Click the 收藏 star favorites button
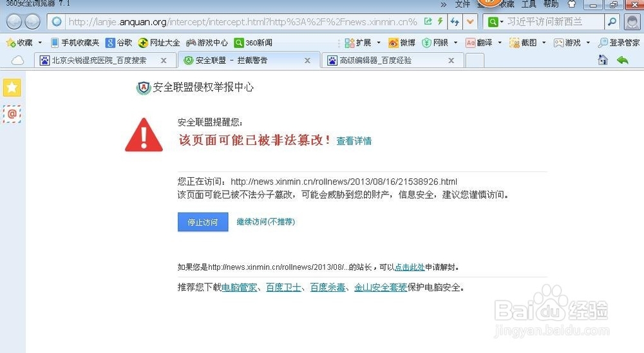 (20, 43)
